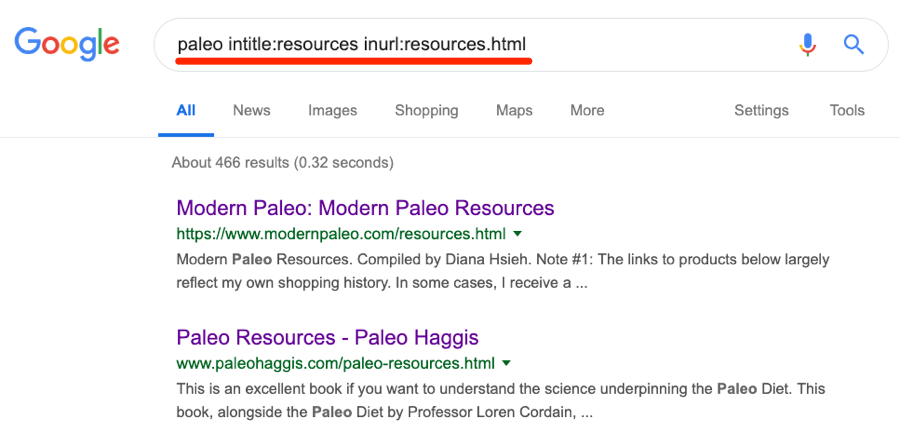900x433 pixels.
Task: Expand dropdown arrow beside modernpaleo.com URL
Action: coord(517,234)
